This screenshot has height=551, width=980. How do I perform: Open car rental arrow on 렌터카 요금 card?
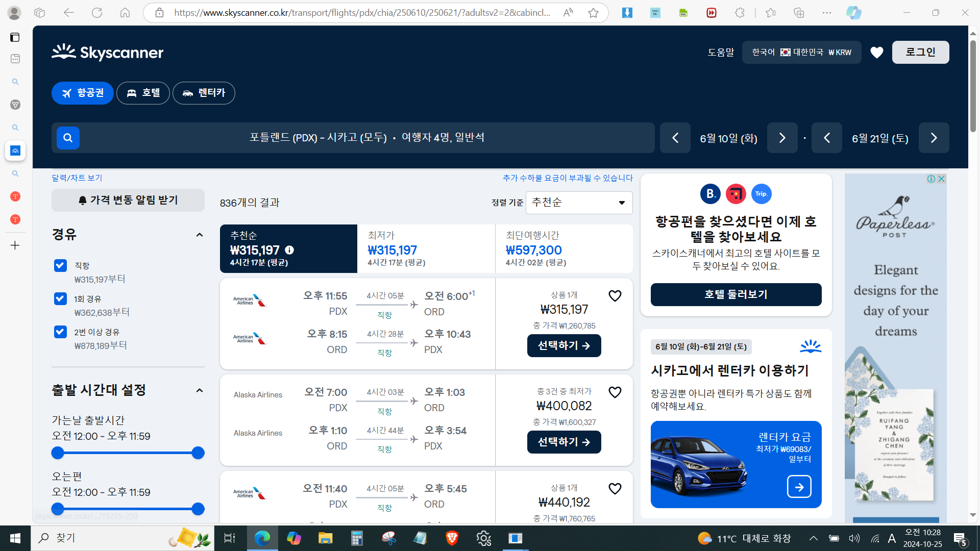(799, 487)
